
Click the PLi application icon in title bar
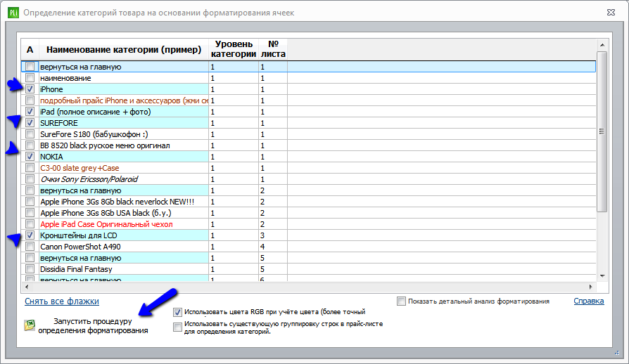[x=13, y=13]
